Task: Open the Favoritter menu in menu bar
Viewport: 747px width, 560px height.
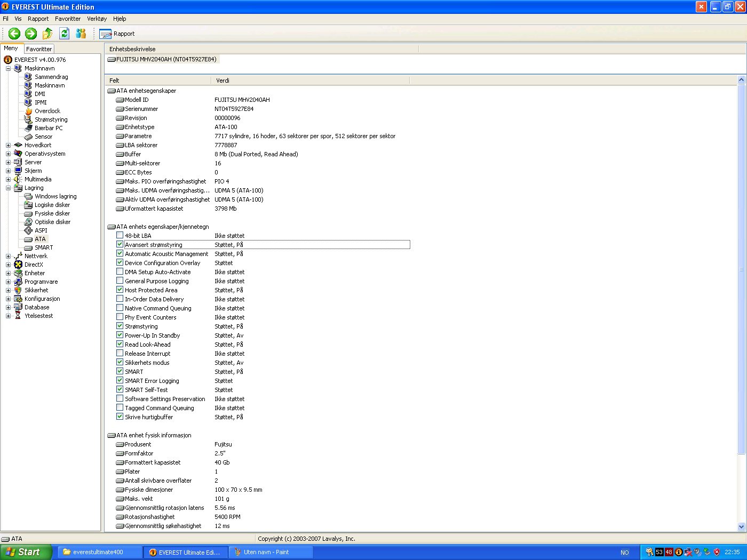Action: (x=68, y=19)
